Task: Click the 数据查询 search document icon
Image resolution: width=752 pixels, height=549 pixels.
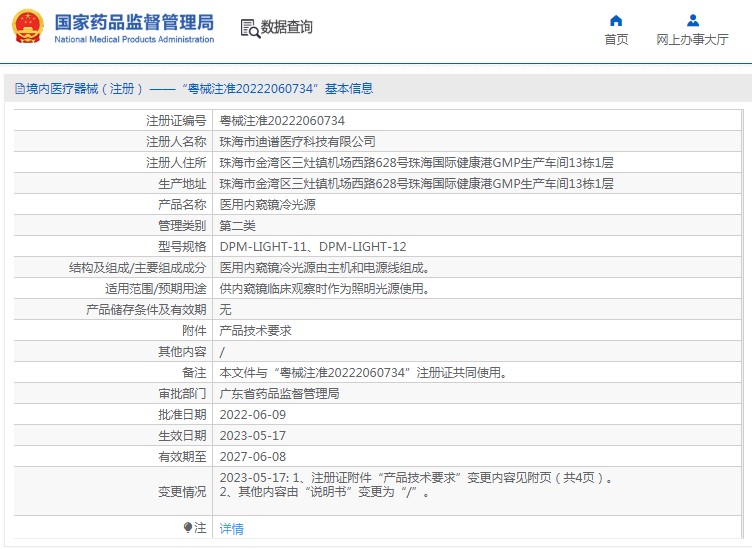Action: (x=249, y=28)
